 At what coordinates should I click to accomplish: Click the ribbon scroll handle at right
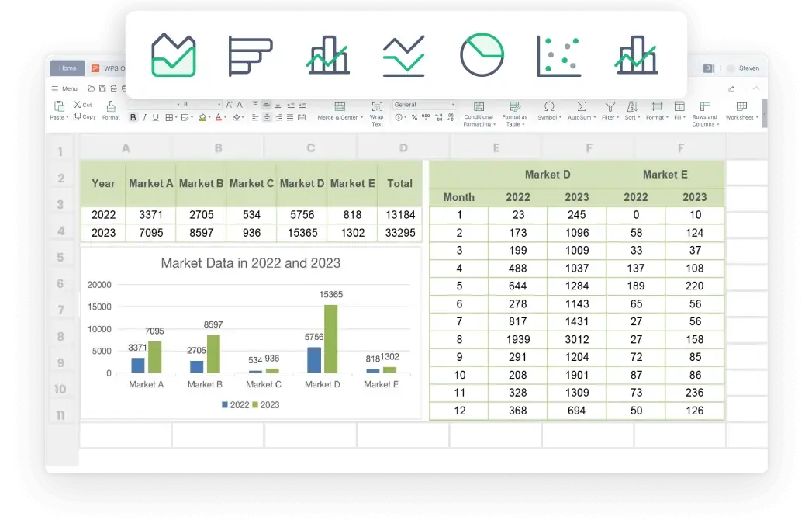click(x=765, y=113)
